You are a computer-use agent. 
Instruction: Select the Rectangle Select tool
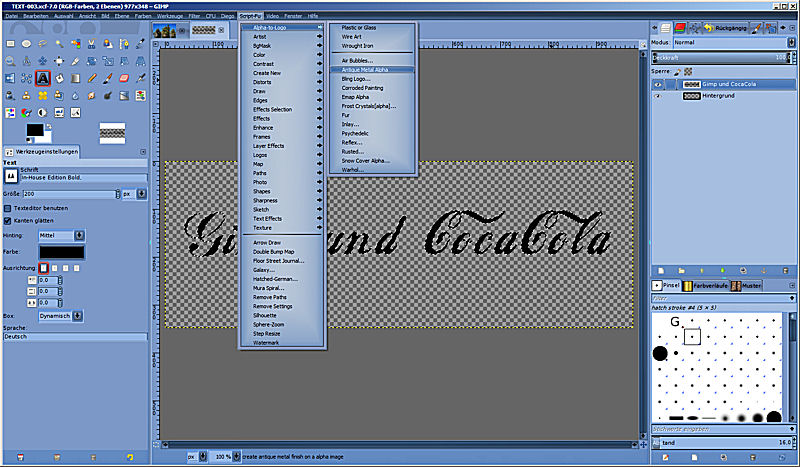10,44
